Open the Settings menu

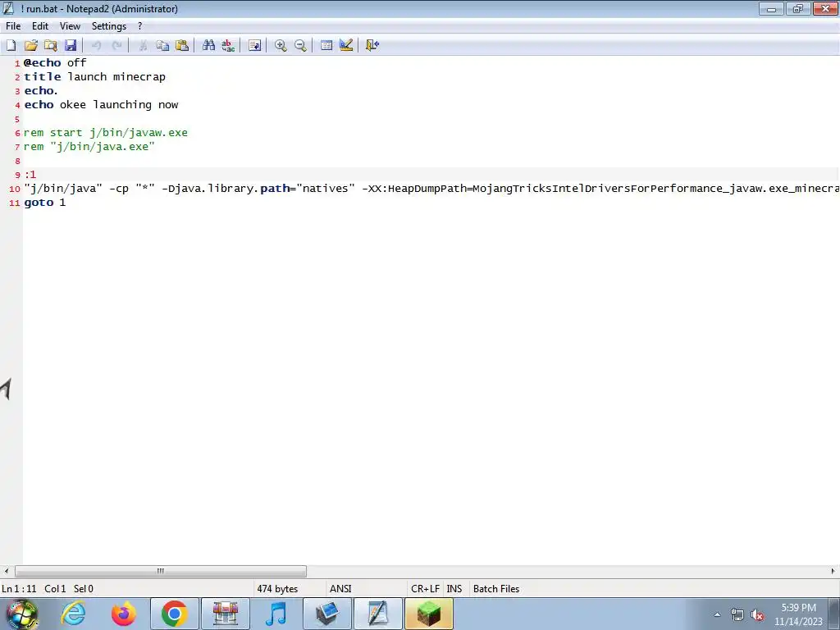(109, 26)
